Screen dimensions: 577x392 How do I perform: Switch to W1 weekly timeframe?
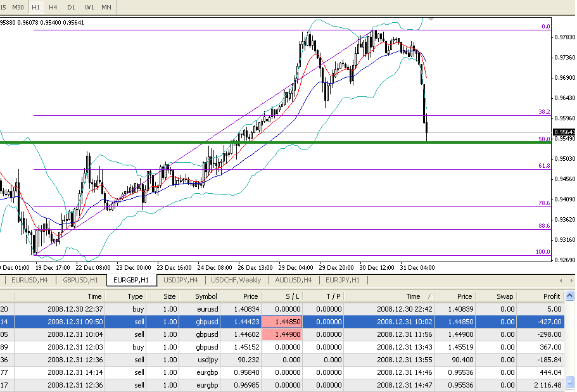point(89,6)
